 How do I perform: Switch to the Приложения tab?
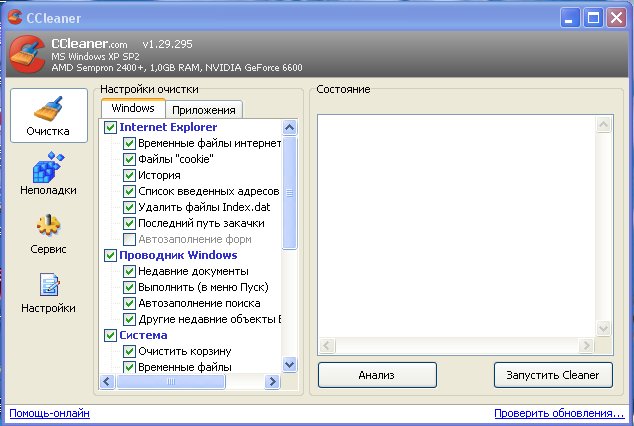(x=204, y=110)
